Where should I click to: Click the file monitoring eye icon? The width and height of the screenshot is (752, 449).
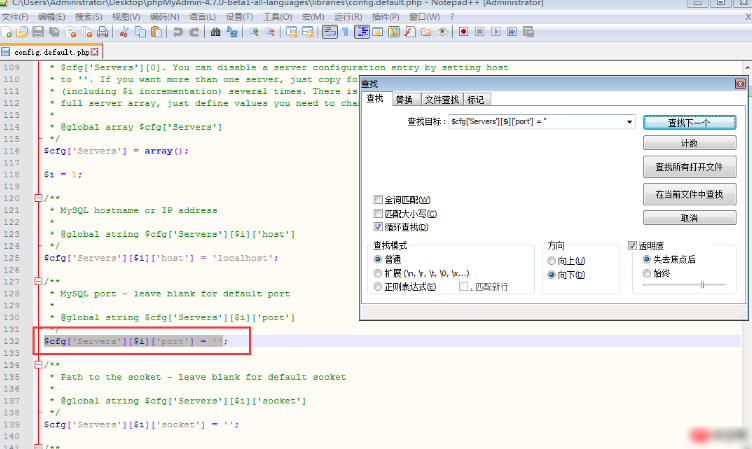[x=442, y=32]
